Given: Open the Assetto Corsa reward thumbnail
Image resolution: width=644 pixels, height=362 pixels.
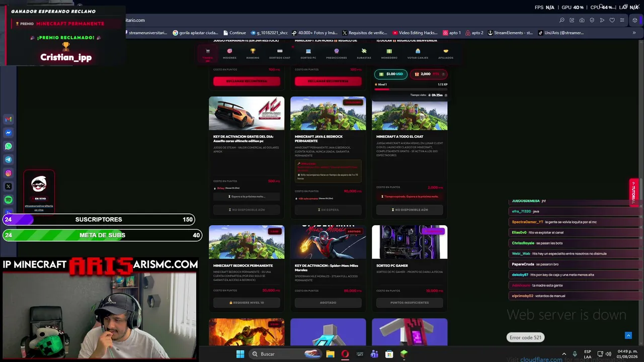Looking at the screenshot, I should [247, 113].
